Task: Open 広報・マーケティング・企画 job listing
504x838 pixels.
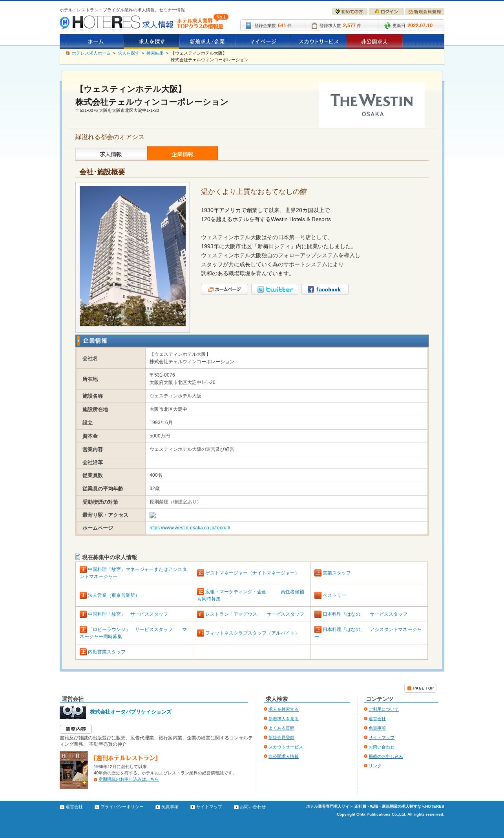Action: [251, 595]
